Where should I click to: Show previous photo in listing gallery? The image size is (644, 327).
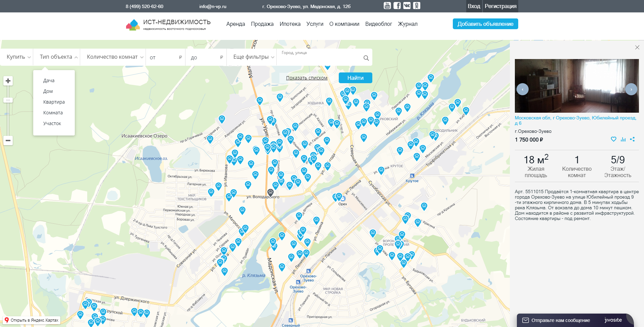523,89
